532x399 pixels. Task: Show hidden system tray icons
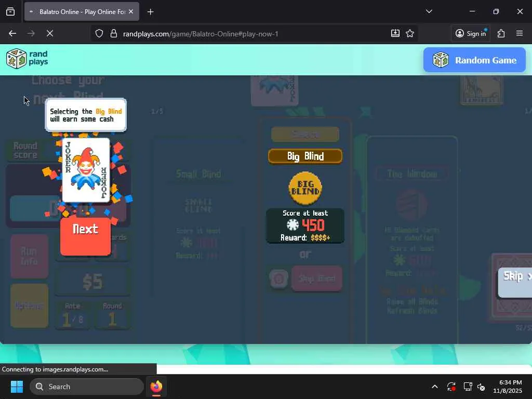click(435, 387)
